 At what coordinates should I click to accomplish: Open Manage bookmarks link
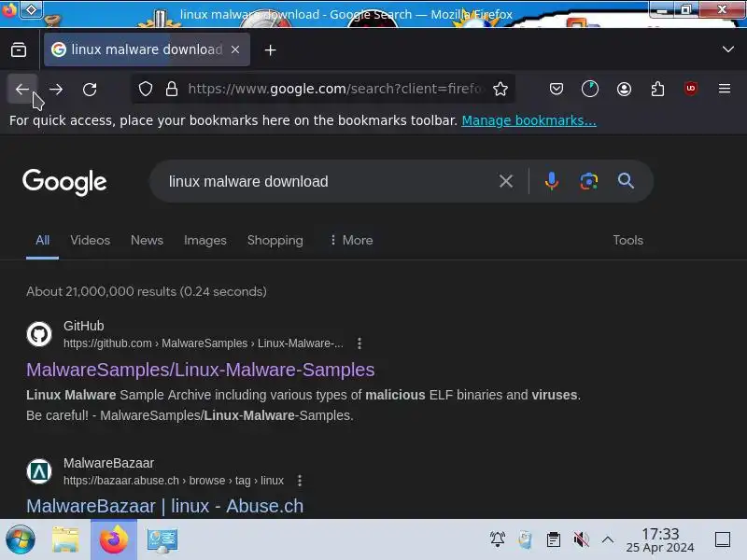(x=529, y=120)
